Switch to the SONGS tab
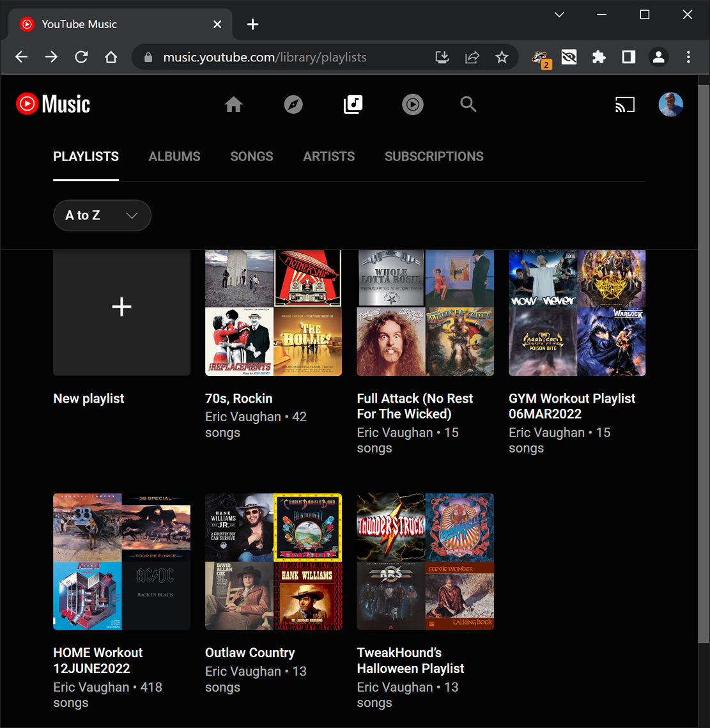This screenshot has width=710, height=728. click(252, 157)
